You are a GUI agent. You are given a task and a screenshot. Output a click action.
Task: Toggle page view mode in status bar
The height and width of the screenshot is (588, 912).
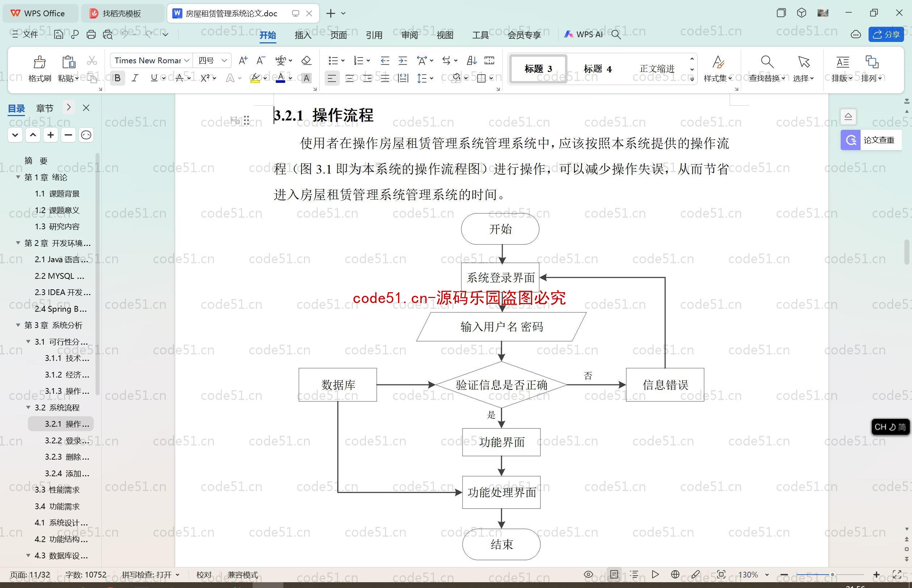click(614, 574)
